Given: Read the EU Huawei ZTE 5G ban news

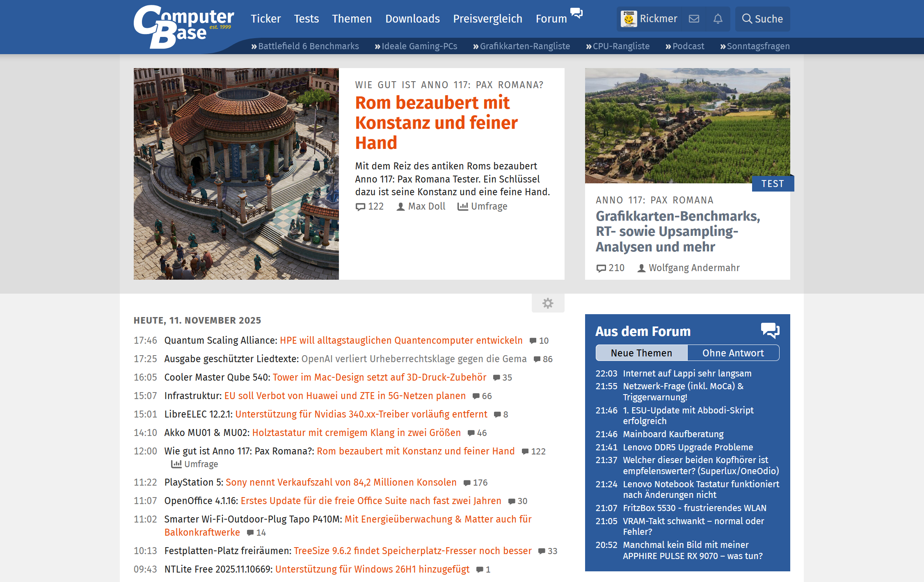Looking at the screenshot, I should 345,396.
